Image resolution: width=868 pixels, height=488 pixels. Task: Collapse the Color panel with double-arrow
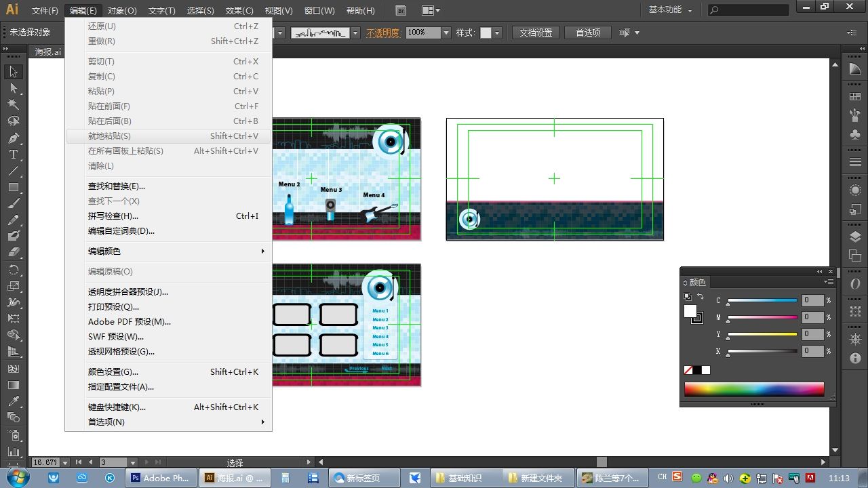click(820, 271)
